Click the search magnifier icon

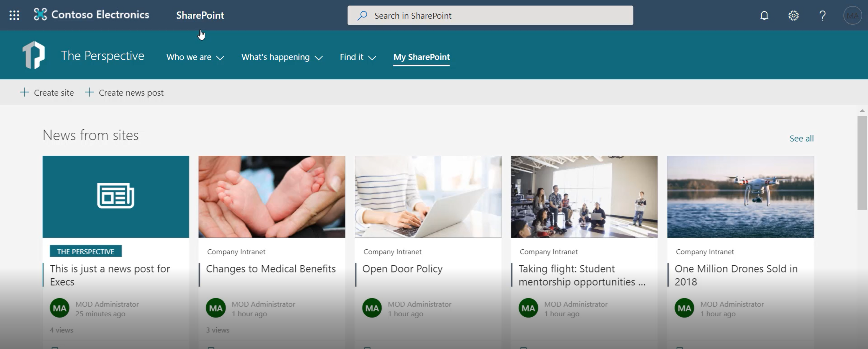(362, 16)
